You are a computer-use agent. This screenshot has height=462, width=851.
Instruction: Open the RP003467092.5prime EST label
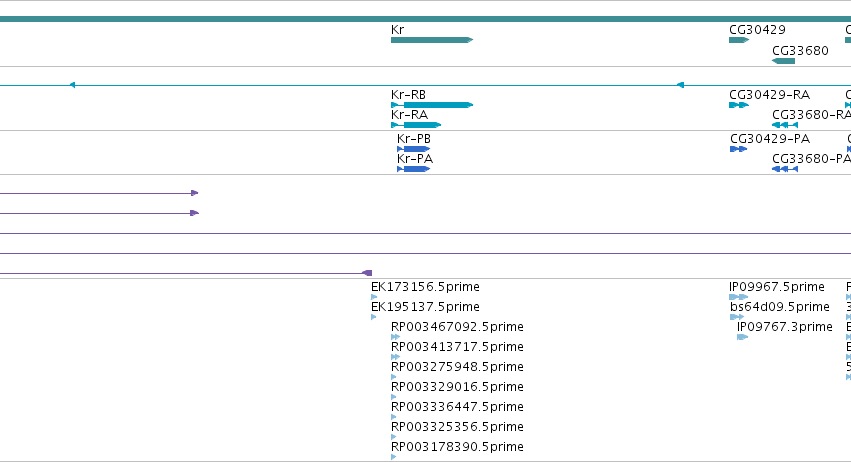coord(457,327)
